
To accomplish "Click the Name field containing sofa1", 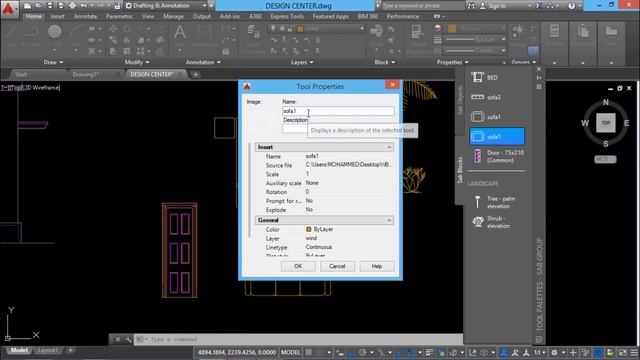I will [x=338, y=111].
